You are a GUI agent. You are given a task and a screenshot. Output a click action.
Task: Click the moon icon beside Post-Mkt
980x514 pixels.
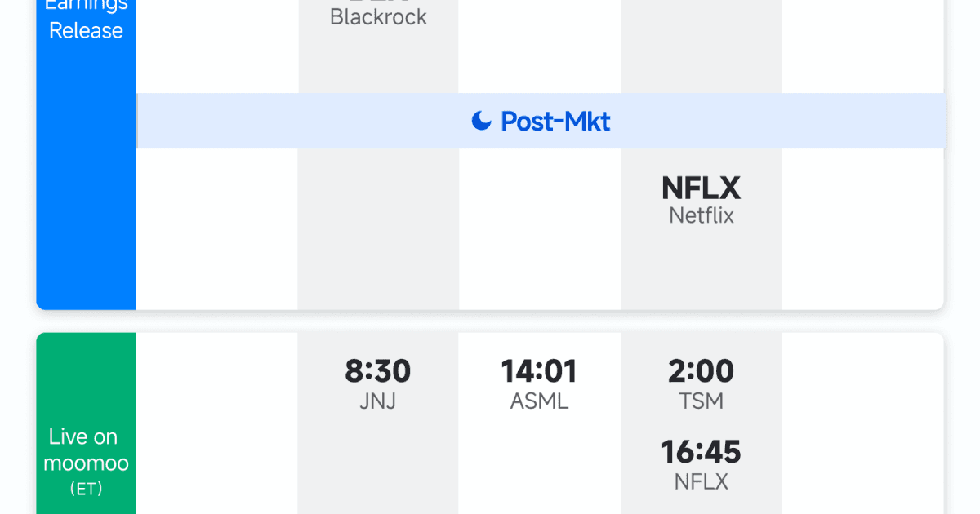(482, 122)
